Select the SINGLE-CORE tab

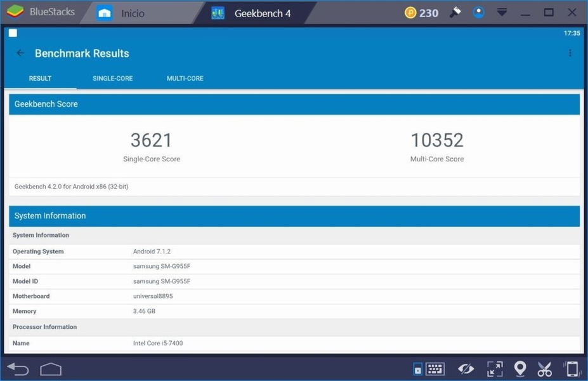(x=112, y=79)
